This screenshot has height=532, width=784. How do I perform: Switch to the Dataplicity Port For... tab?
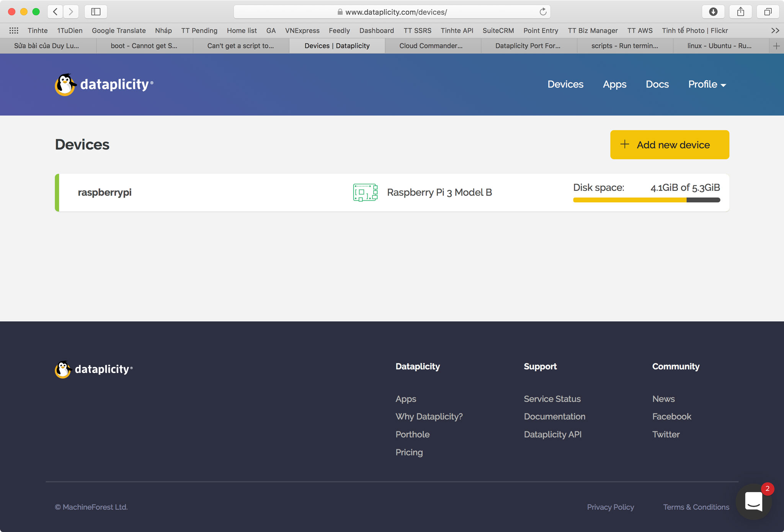pyautogui.click(x=529, y=46)
